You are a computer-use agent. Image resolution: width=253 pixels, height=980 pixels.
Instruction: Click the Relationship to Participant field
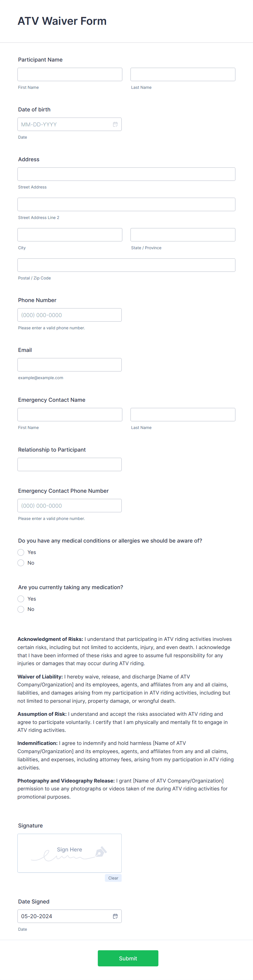(x=70, y=464)
